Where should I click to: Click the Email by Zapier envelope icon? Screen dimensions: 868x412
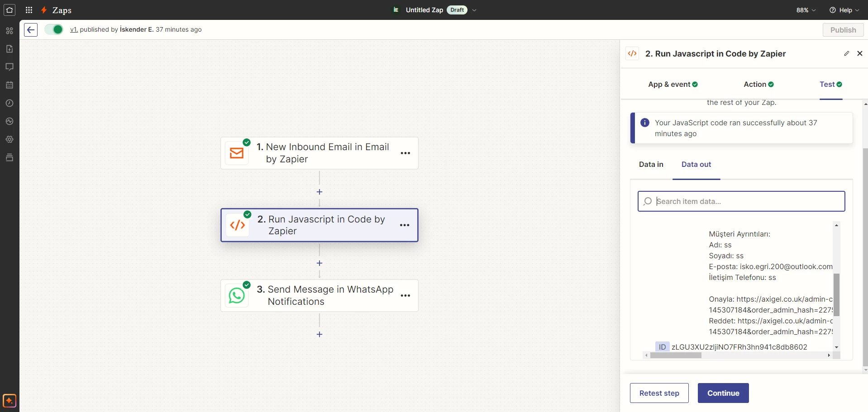[237, 153]
